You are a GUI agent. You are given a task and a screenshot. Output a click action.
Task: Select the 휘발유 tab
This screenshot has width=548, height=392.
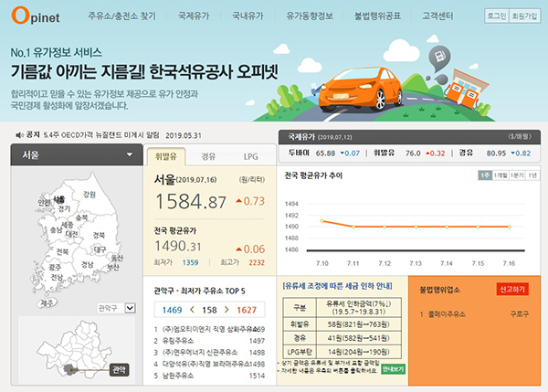pyautogui.click(x=166, y=156)
